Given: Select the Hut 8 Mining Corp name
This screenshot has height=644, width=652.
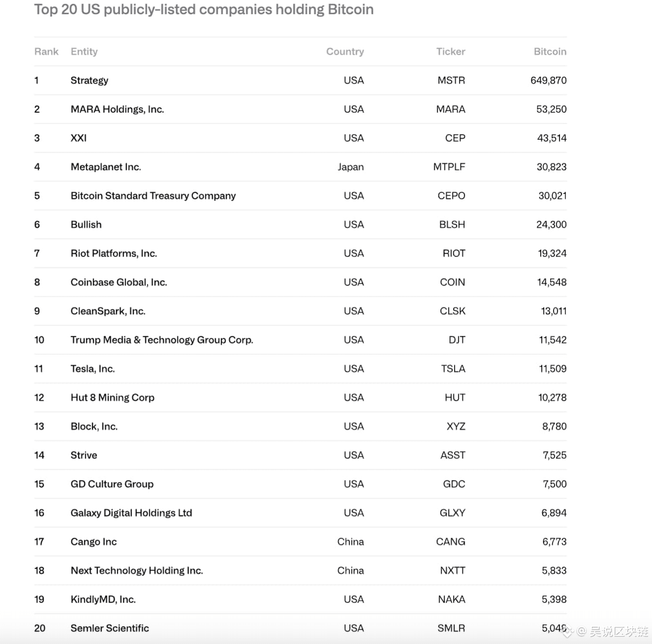Looking at the screenshot, I should point(112,398).
